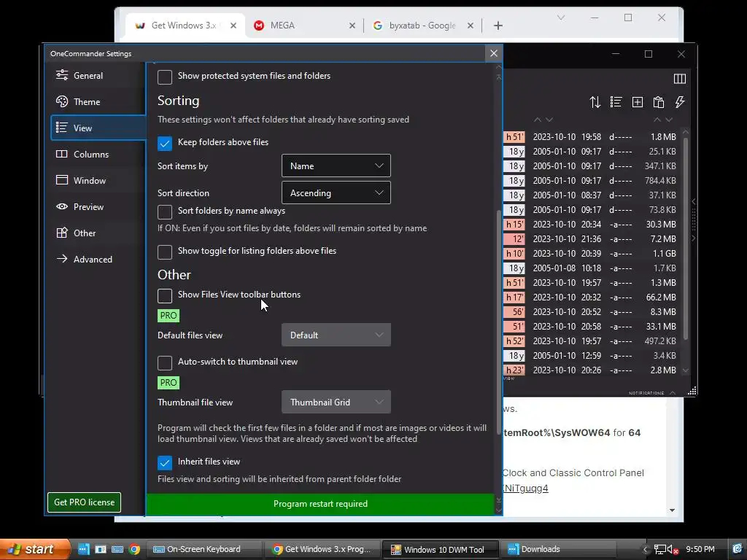
Task: Click the keyboard quick launch icon
Action: click(117, 549)
